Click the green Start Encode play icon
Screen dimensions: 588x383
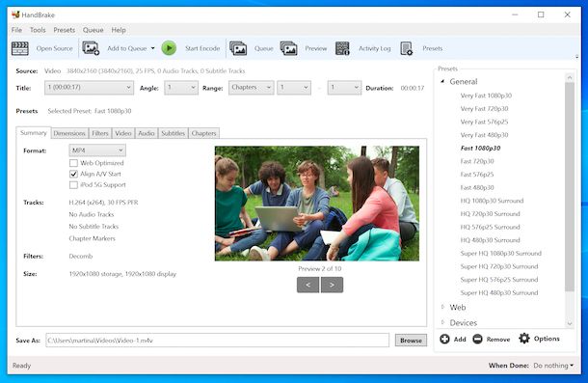coord(169,48)
